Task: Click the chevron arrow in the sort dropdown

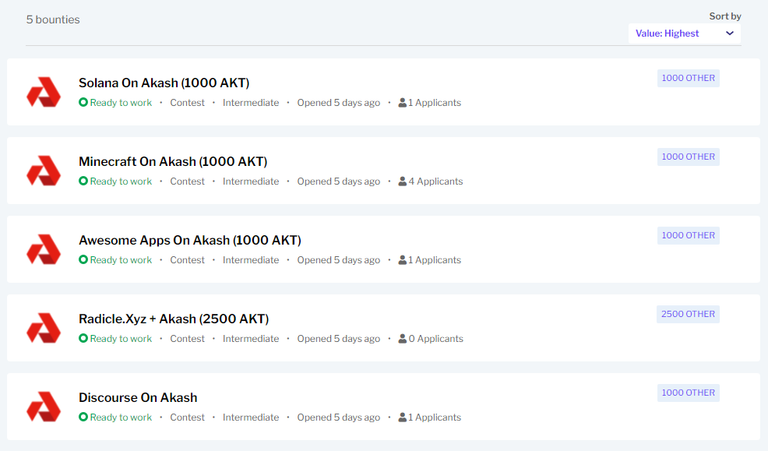Action: (x=730, y=33)
